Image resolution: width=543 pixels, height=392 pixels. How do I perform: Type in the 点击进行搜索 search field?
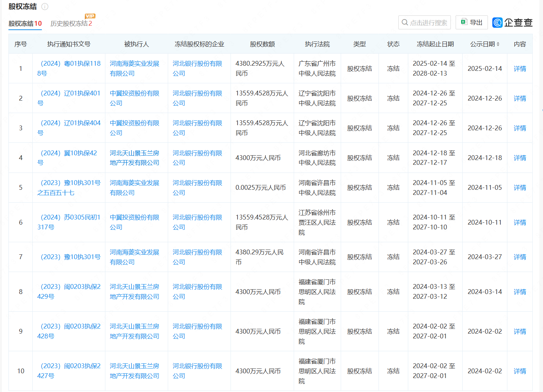pos(428,23)
